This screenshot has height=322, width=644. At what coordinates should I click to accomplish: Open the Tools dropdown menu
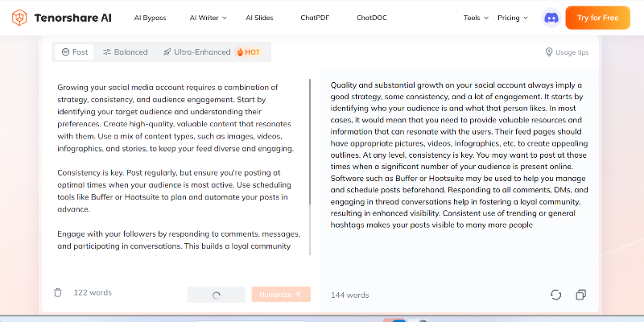(475, 17)
